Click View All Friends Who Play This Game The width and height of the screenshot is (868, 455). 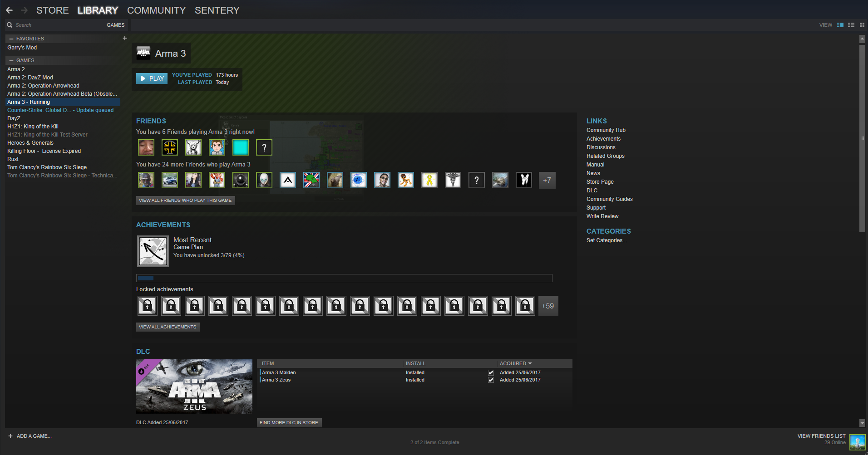pyautogui.click(x=185, y=200)
